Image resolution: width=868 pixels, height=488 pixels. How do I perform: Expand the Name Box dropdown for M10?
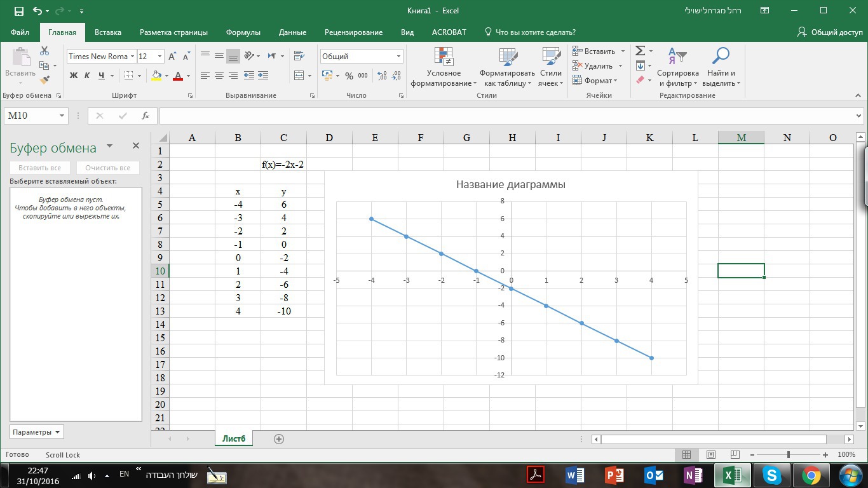[x=62, y=116]
